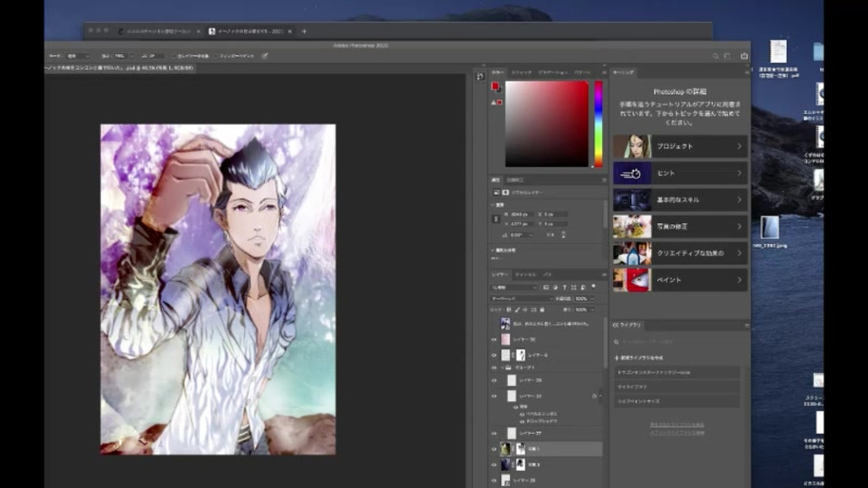
Task: Hide レイヤー 6 using its eye icon
Action: [494, 355]
